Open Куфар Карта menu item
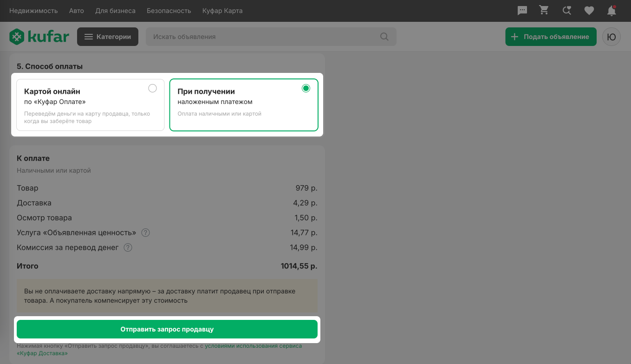The image size is (631, 364). click(x=222, y=11)
